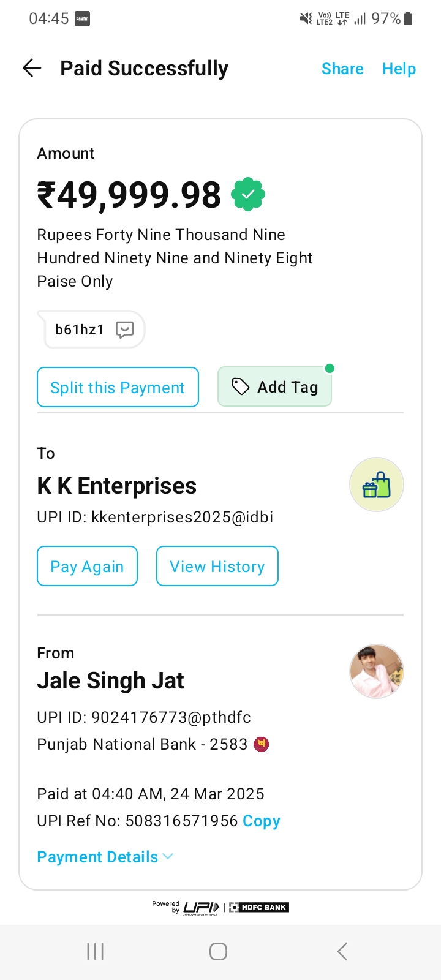Screen dimensions: 441x980
Task: Tap the green verified checkmark badge
Action: [x=248, y=195]
